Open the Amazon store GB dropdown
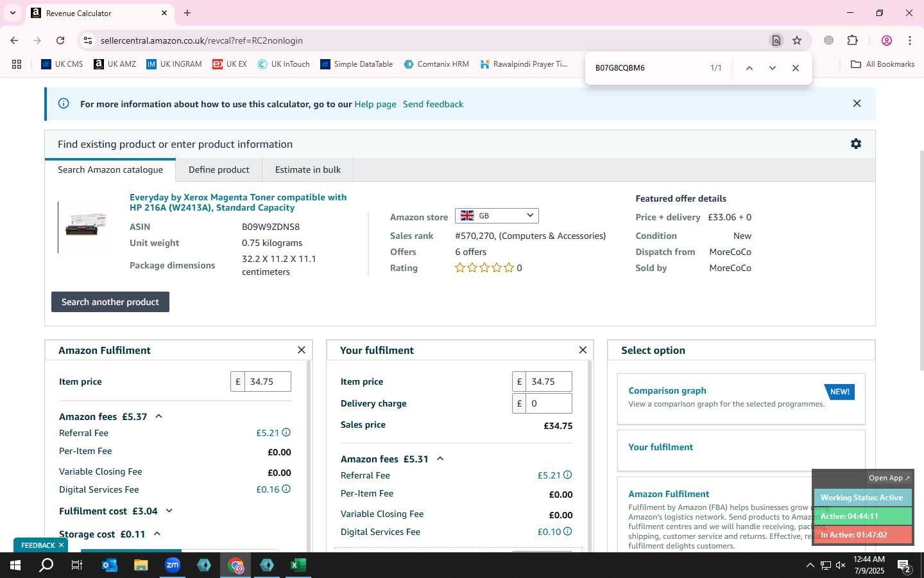The height and width of the screenshot is (578, 924). (497, 216)
